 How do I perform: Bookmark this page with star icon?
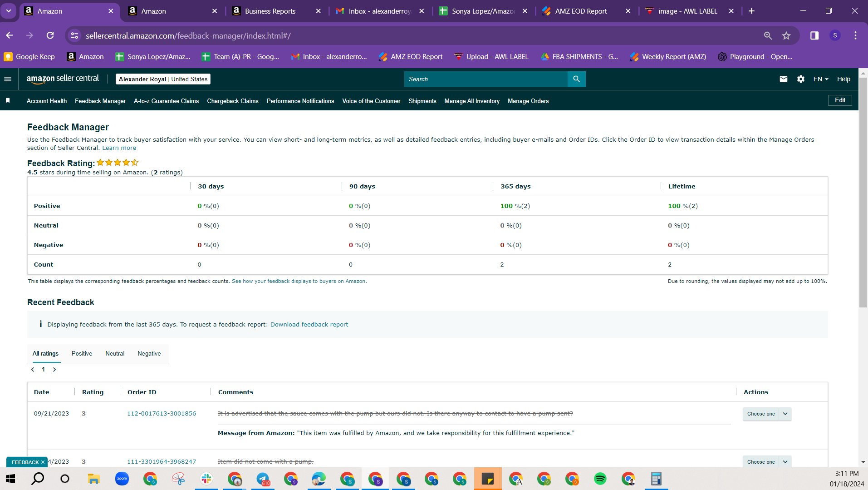pos(786,35)
